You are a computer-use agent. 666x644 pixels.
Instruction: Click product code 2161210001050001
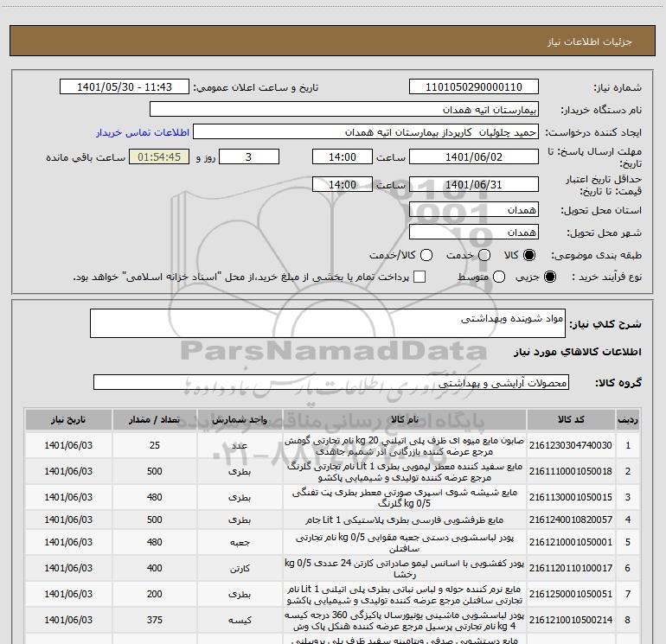[x=571, y=542]
